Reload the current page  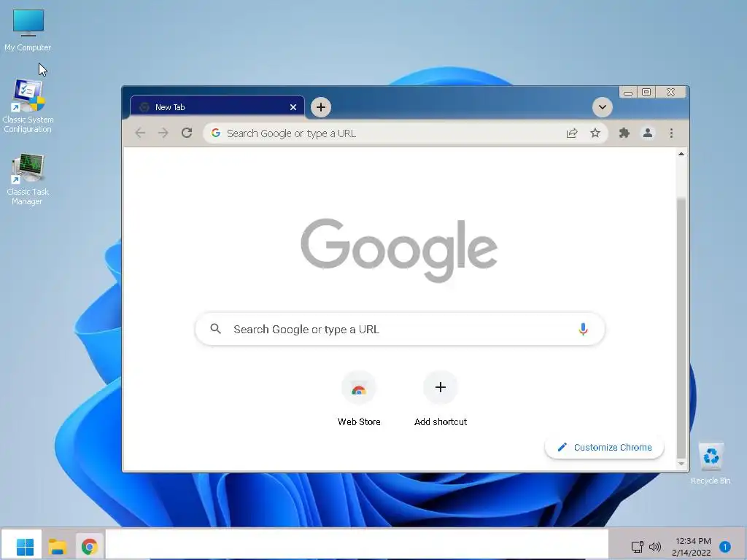click(x=187, y=133)
